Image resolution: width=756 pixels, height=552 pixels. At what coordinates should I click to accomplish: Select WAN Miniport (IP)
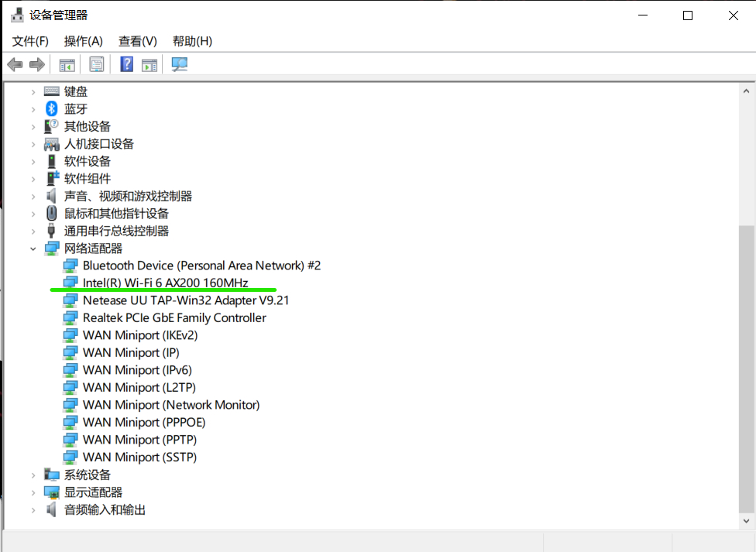pyautogui.click(x=131, y=352)
